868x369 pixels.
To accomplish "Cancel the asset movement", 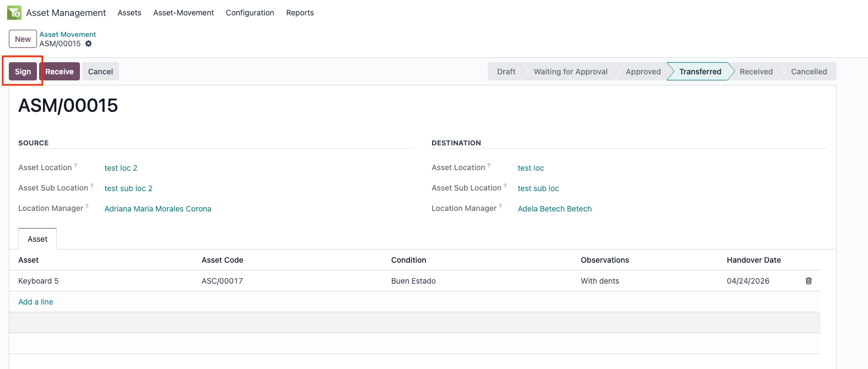I will pyautogui.click(x=100, y=72).
